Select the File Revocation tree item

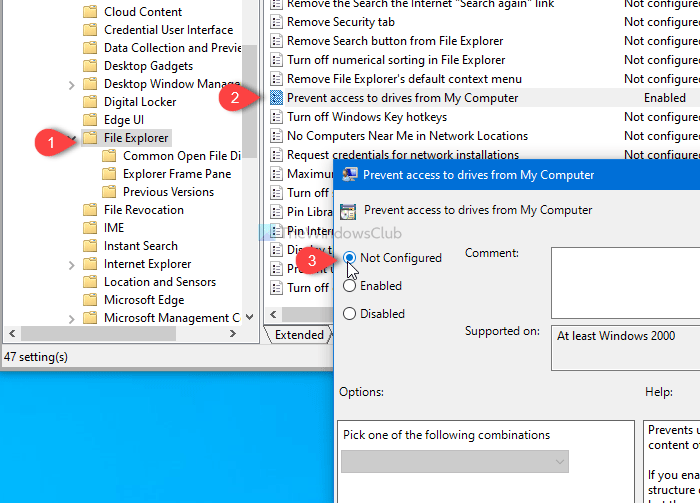(x=143, y=210)
